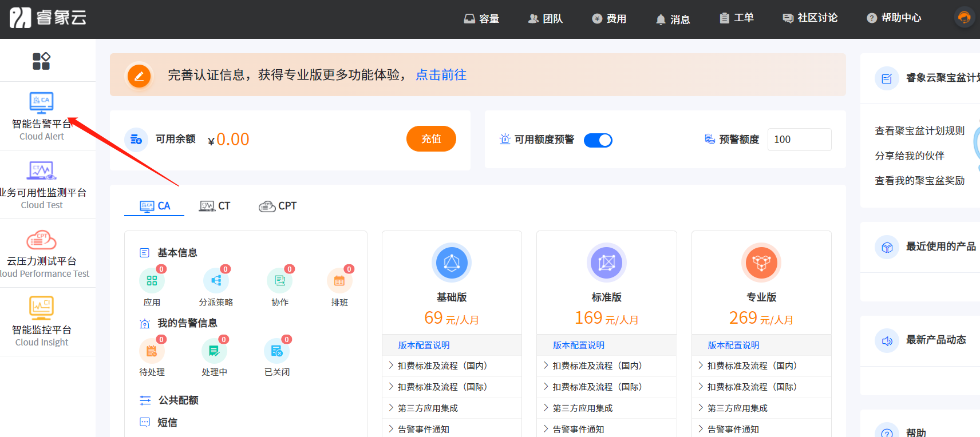Click the 充值 recharge button

431,139
